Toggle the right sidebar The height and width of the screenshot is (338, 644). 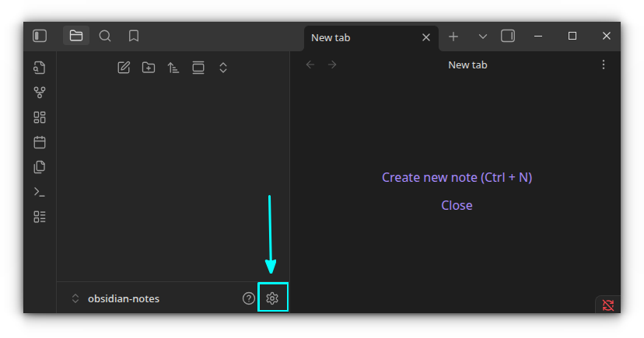tap(508, 36)
